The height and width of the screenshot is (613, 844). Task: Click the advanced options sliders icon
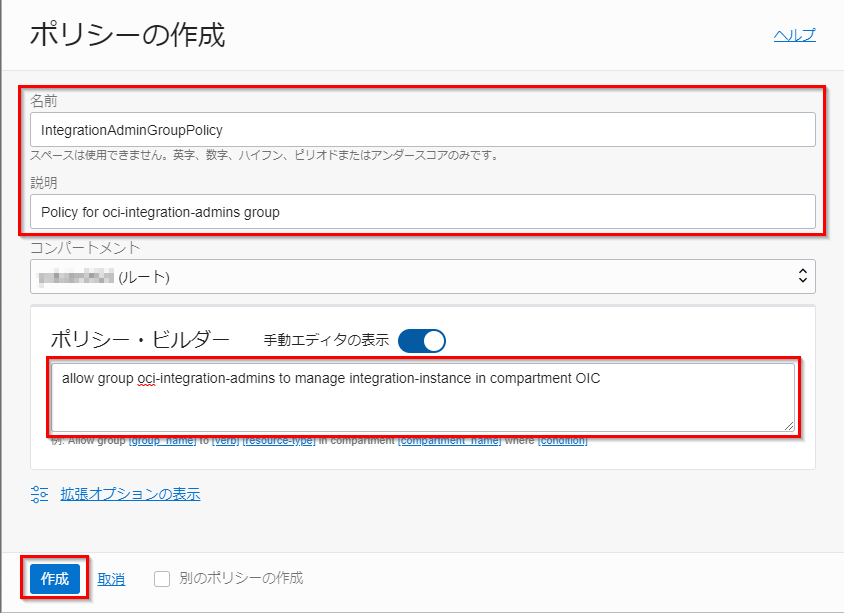pos(40,494)
